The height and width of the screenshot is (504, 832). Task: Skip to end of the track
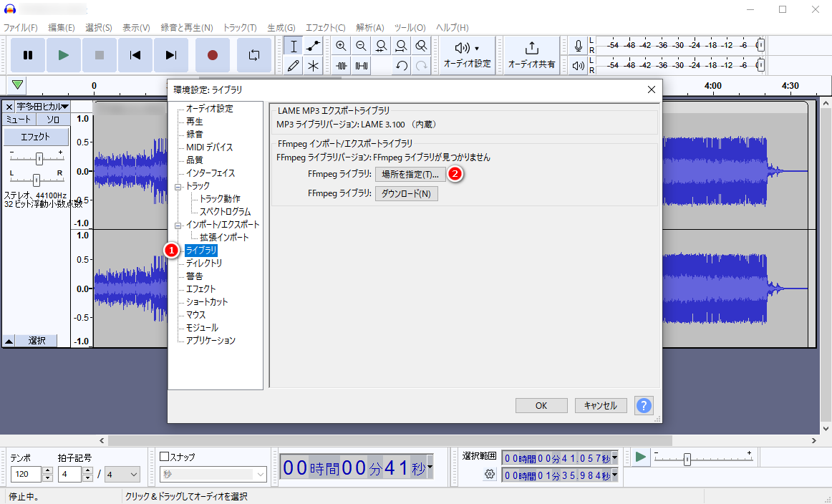170,54
